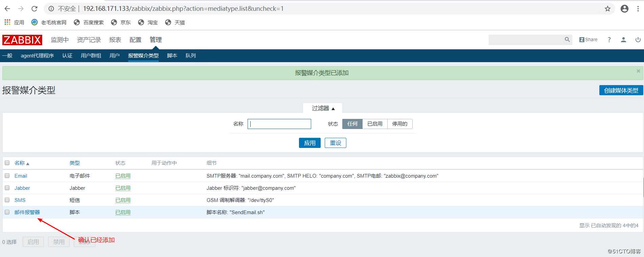Tick the select-all header checkbox
Image resolution: width=644 pixels, height=257 pixels.
point(7,163)
